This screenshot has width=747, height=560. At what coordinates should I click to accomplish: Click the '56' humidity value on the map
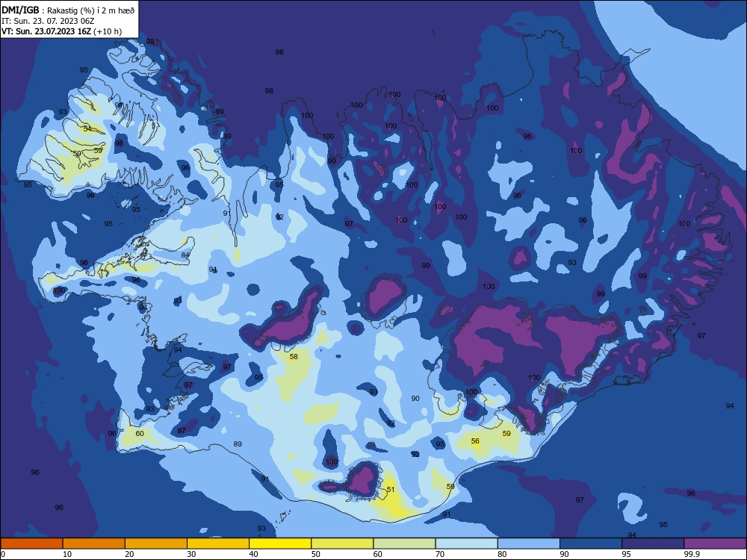coord(475,441)
